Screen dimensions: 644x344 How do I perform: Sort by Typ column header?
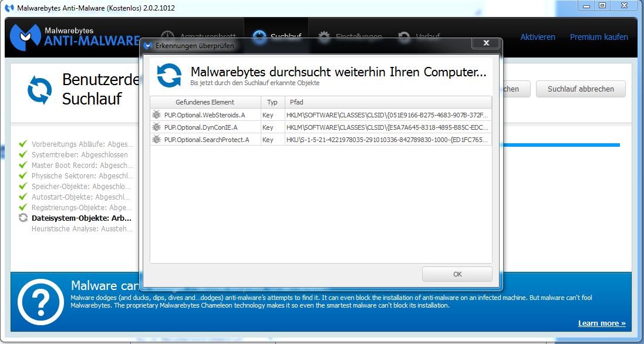pos(272,102)
